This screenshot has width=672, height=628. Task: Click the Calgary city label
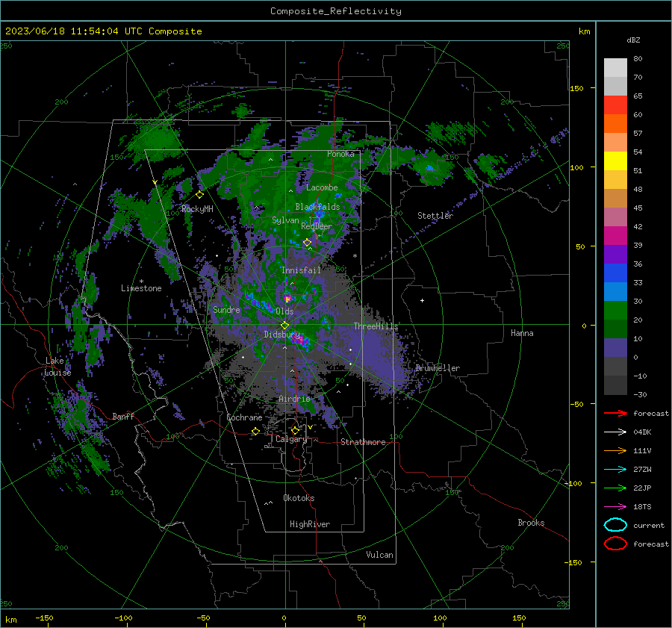click(x=291, y=439)
